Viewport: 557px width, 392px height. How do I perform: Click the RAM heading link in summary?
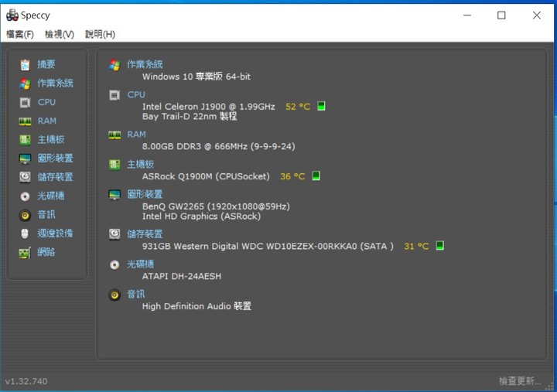(136, 135)
